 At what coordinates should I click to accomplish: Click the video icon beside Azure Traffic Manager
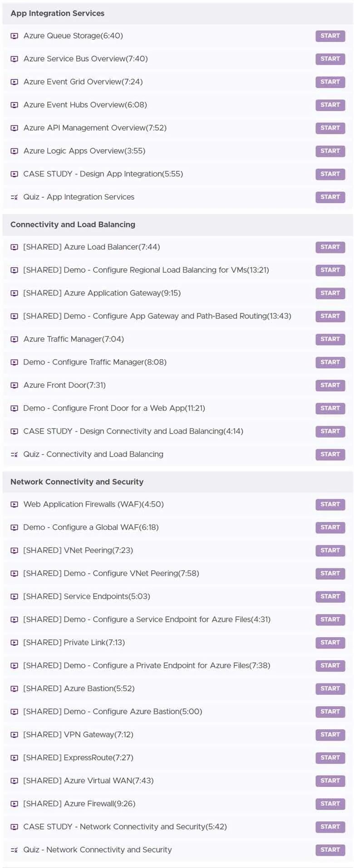pyautogui.click(x=15, y=339)
